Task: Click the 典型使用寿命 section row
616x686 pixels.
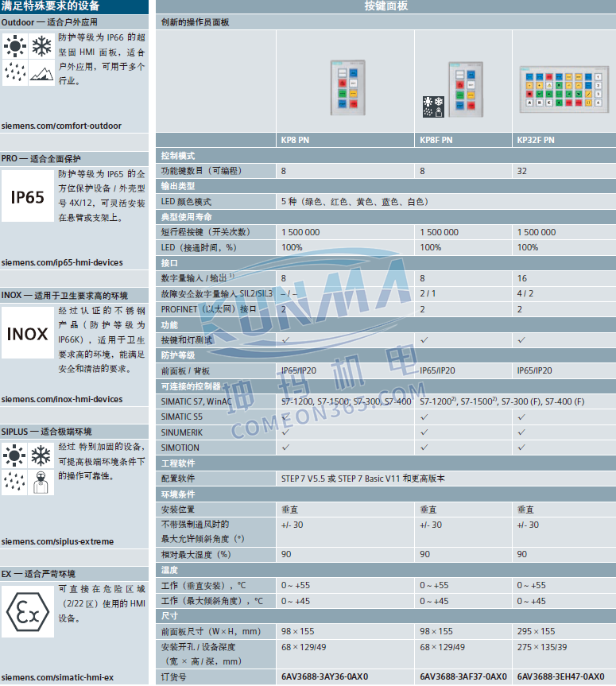Action: coord(385,216)
